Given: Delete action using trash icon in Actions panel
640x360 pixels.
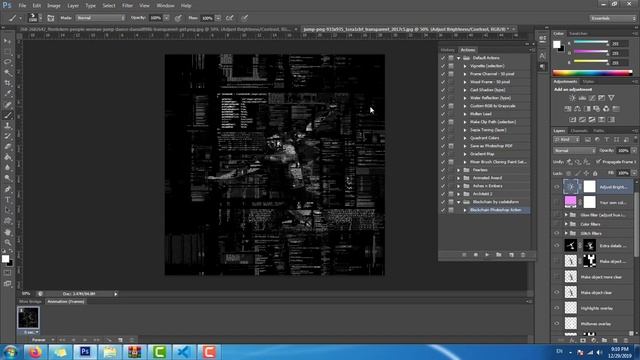Looking at the screenshot, I should pos(523,255).
